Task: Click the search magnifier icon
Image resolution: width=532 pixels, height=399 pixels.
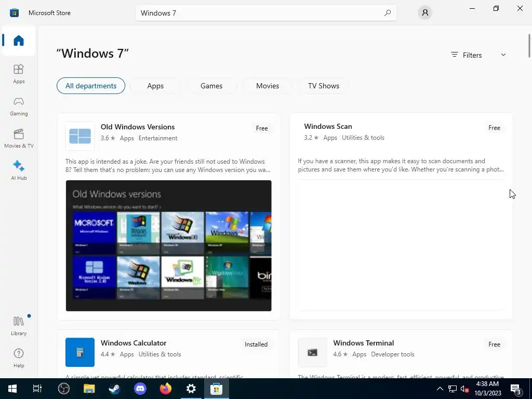Action: pos(388,13)
